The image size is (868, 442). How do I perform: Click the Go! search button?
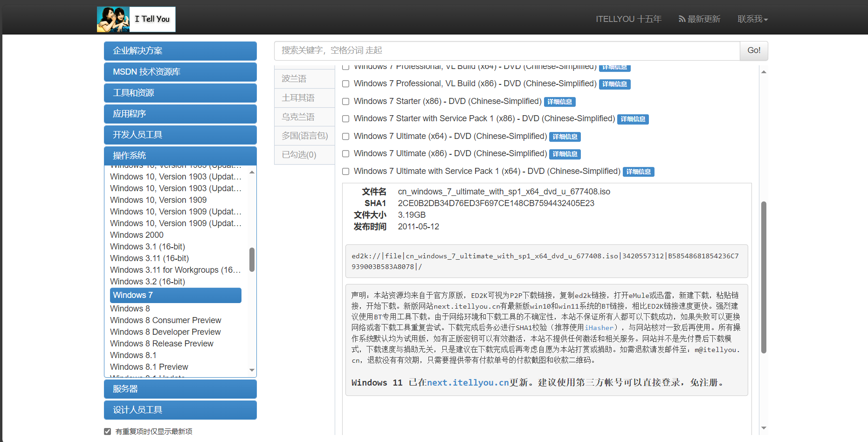point(754,50)
